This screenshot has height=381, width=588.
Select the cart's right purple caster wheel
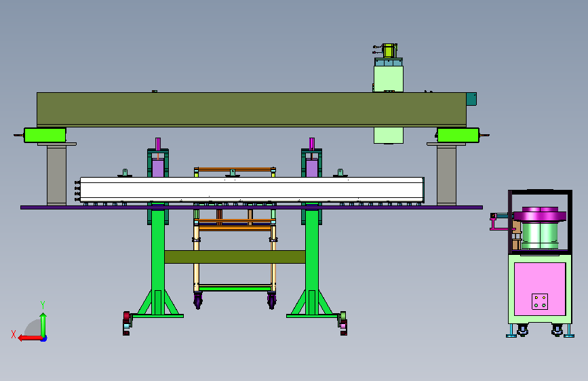click(271, 301)
